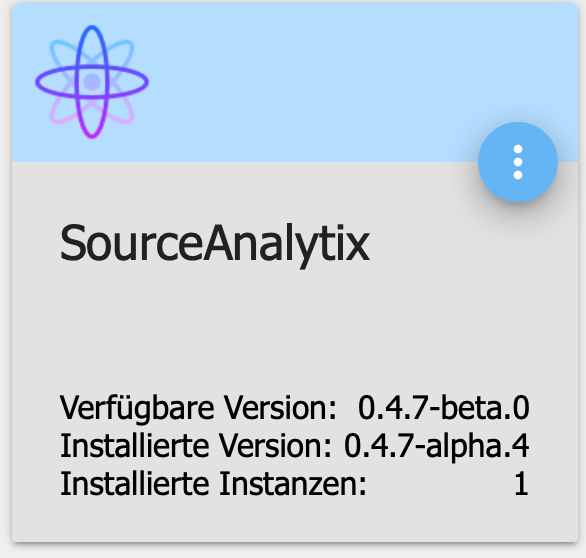Select the SourceAnalytix adapter title

tap(215, 244)
